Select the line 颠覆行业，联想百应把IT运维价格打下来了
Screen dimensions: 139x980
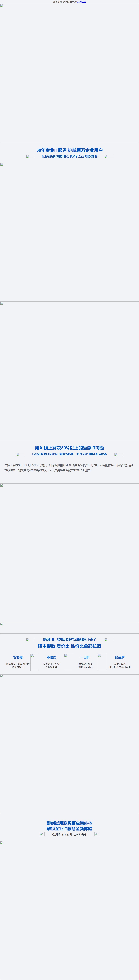click(x=69, y=639)
